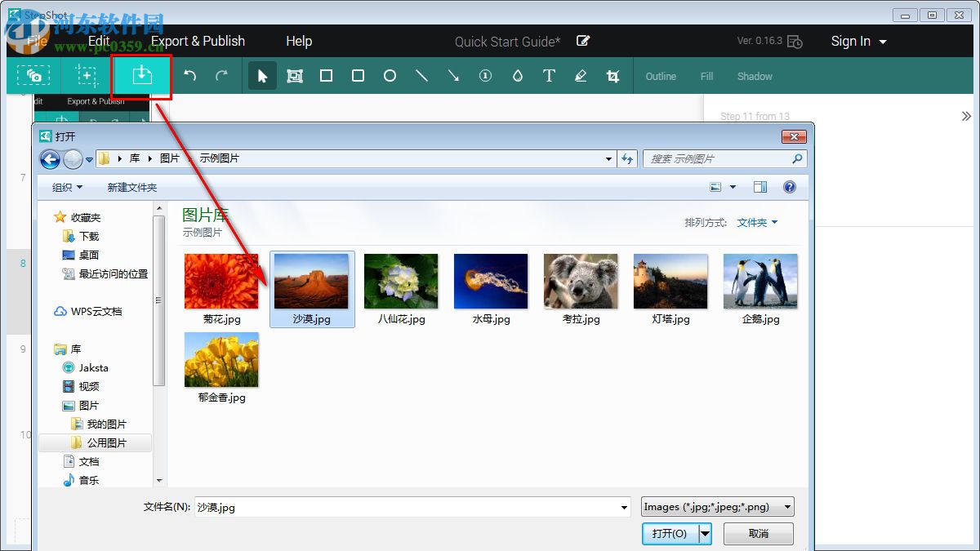Undo the last action
The image size is (980, 551).
(x=189, y=76)
